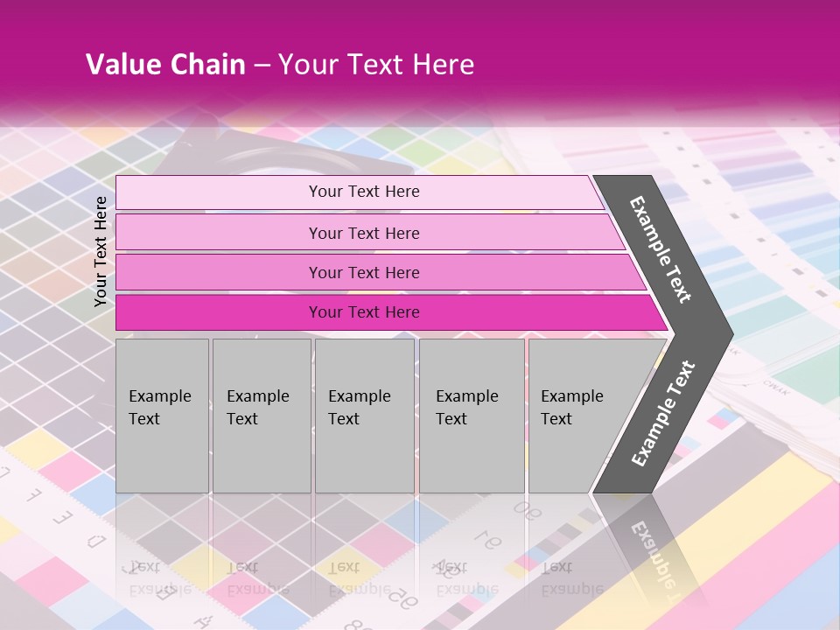Click the rotated vertical 'Your Text Here' label
Screen dimensions: 840x630
[101, 251]
